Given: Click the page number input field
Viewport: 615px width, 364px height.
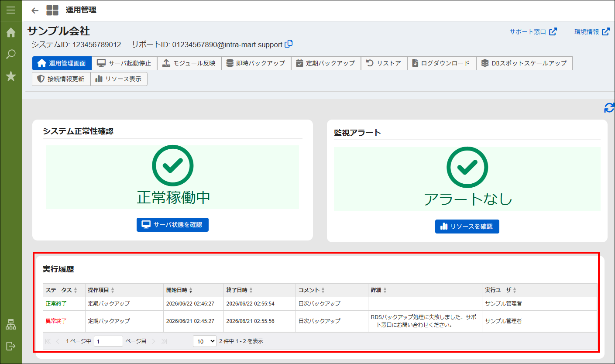Looking at the screenshot, I should (x=108, y=341).
